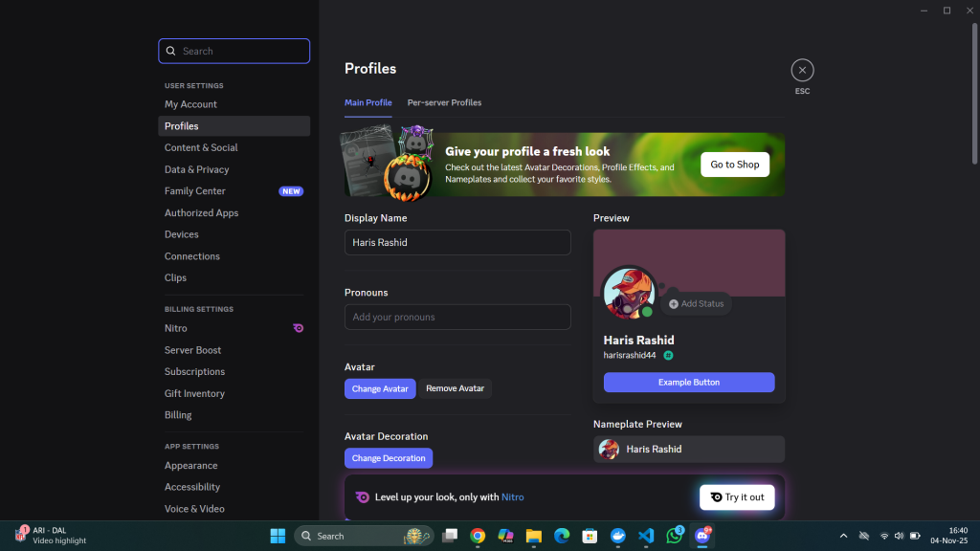Click Remove Avatar
Screen dimensions: 980x551
click(456, 388)
